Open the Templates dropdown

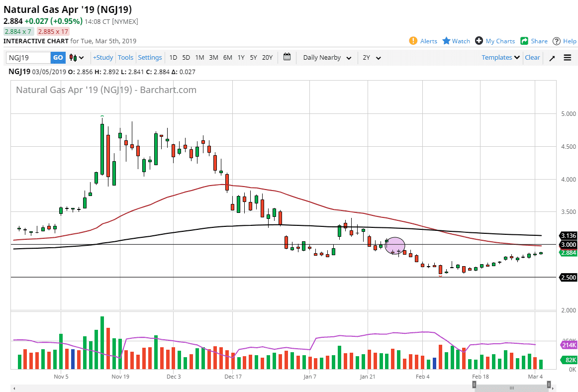[500, 58]
